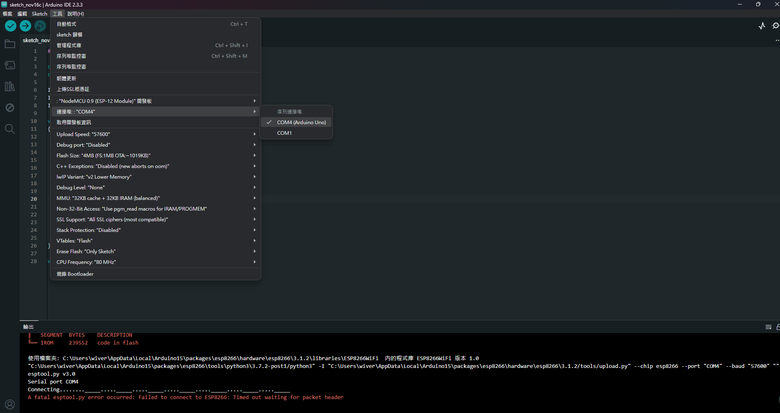The image size is (780, 413).
Task: Choose the 取得開發板資訊 menu entry
Action: tap(156, 122)
